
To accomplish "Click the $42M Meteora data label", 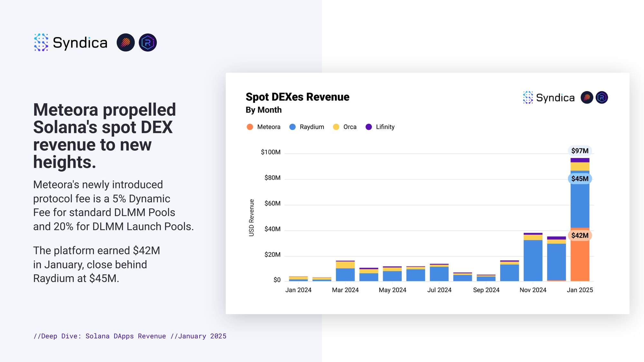I will [580, 235].
